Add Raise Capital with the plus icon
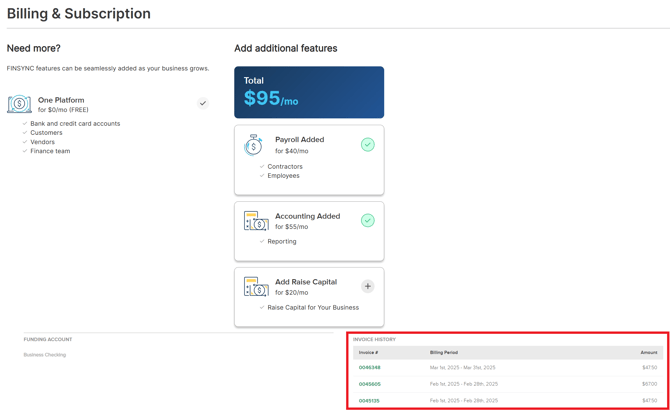Screen dimensions: 670x411 click(x=367, y=286)
